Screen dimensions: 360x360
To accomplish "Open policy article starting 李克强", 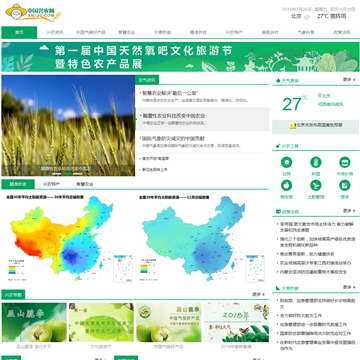I will point(317,227).
